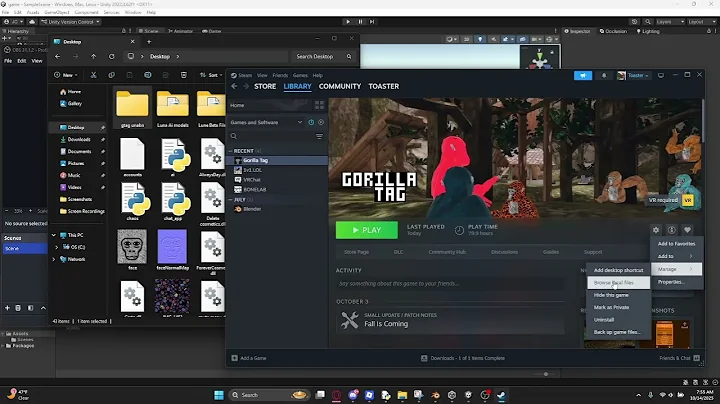Toggle the favorite heart icon for Gorilla Tag
The width and height of the screenshot is (720, 404).
pos(687,230)
